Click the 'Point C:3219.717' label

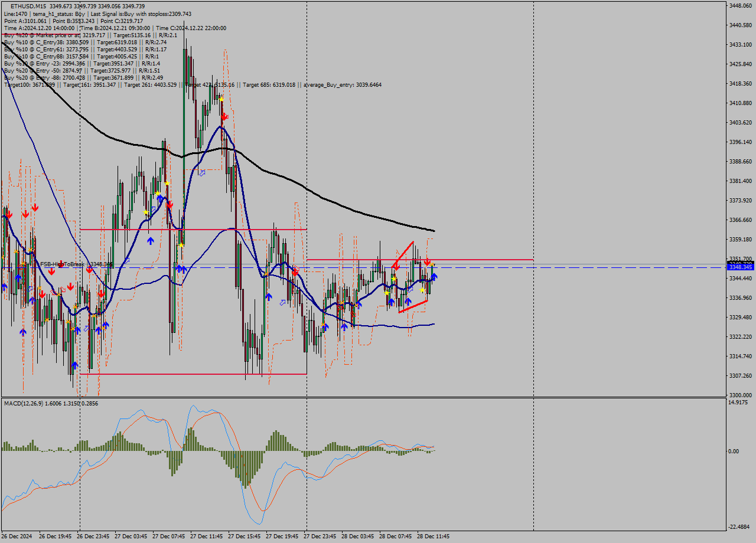(121, 21)
